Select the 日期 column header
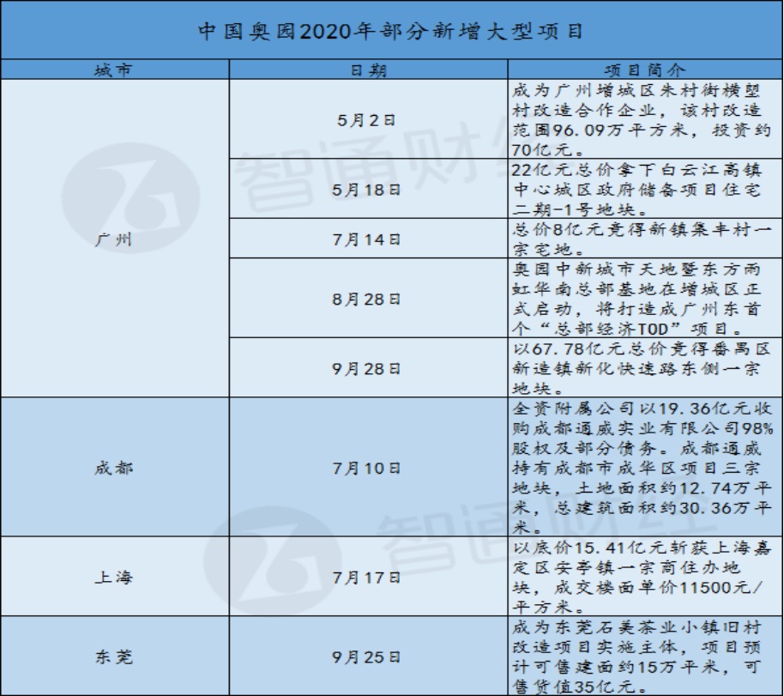 369,70
